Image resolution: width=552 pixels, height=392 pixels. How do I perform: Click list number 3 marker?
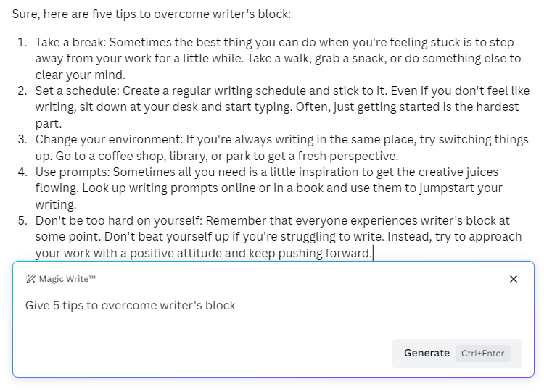[x=22, y=140]
